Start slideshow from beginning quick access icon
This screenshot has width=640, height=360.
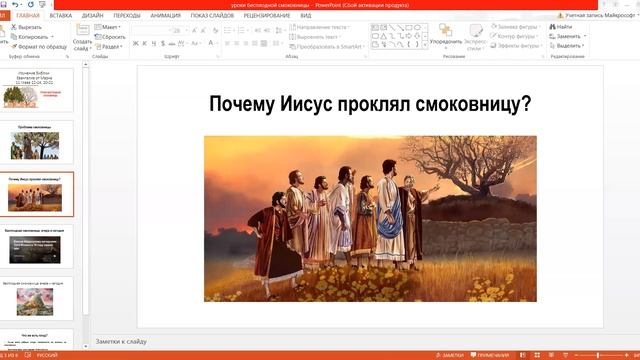point(42,4)
